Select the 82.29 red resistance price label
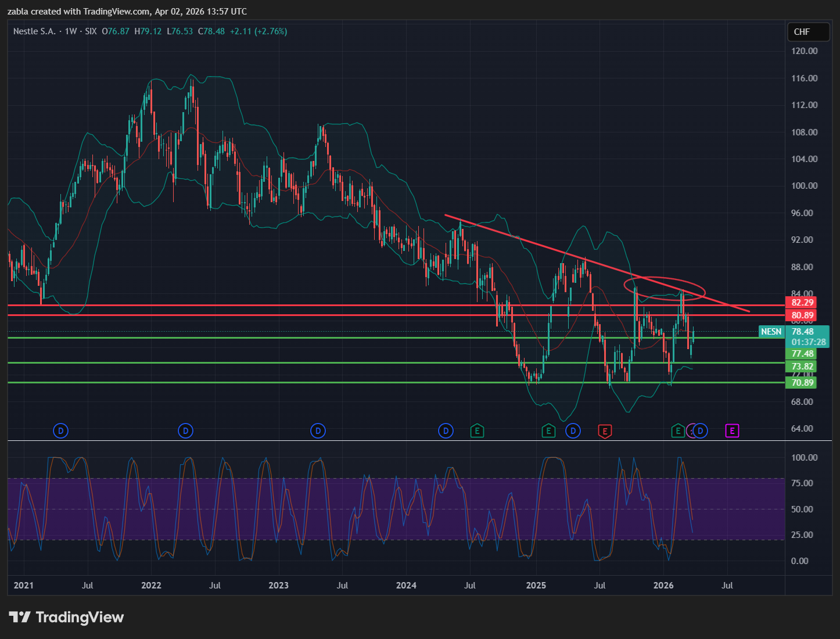 pyautogui.click(x=802, y=303)
